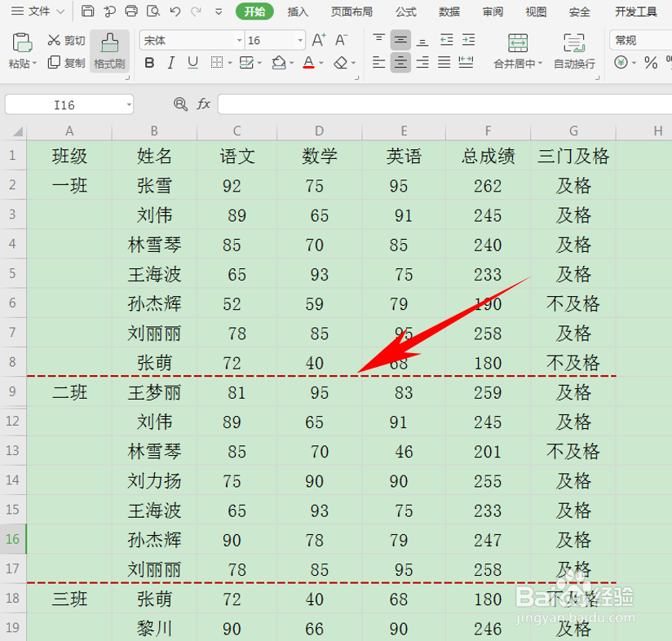Toggle Bold formatting
Viewport: 672px width, 641px height.
tap(149, 63)
